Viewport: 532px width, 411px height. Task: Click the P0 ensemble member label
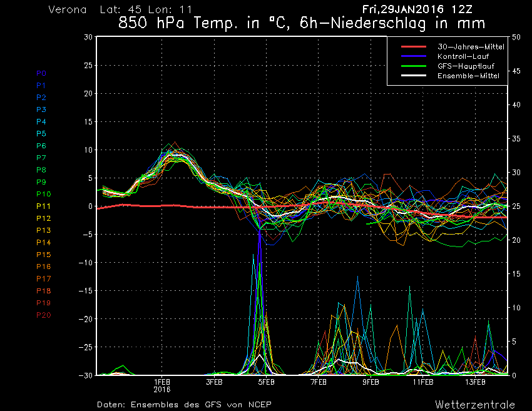click(41, 73)
